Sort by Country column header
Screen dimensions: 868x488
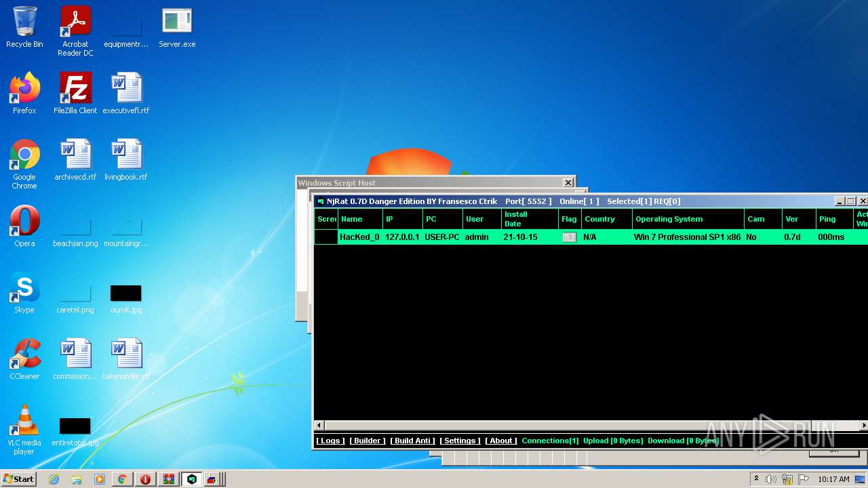[607, 219]
